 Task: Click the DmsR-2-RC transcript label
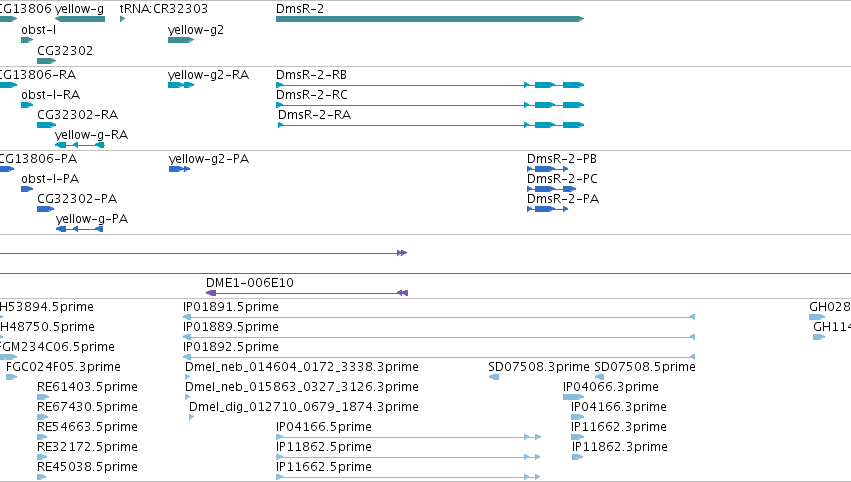click(312, 95)
